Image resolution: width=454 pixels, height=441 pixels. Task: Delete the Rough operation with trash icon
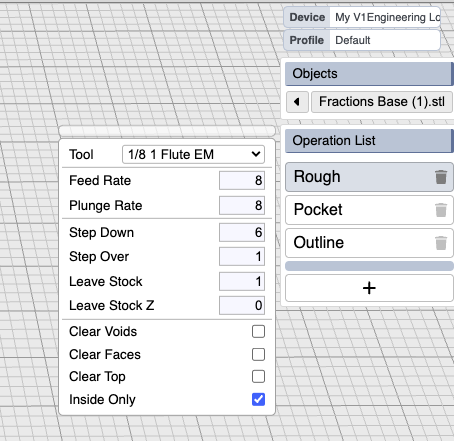click(x=441, y=177)
